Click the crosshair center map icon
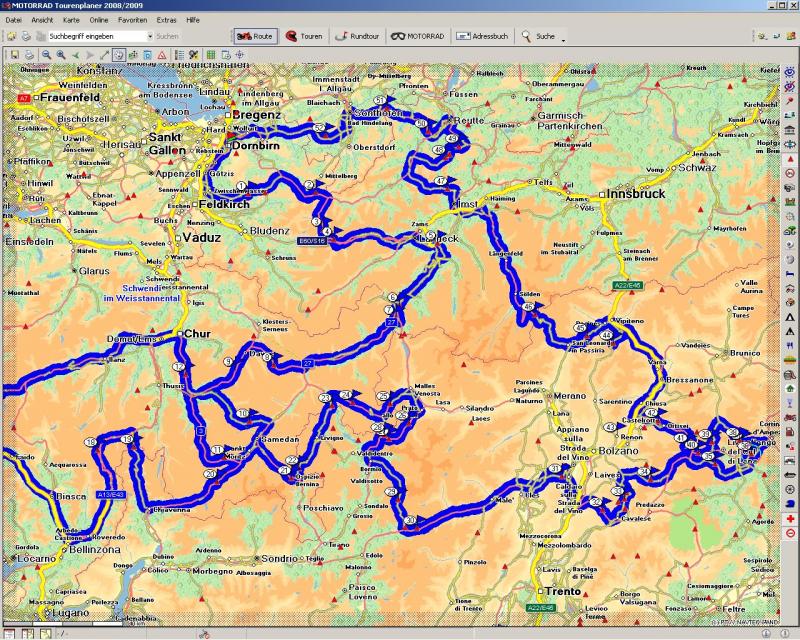Screen dimensions: 800x640 (239, 55)
